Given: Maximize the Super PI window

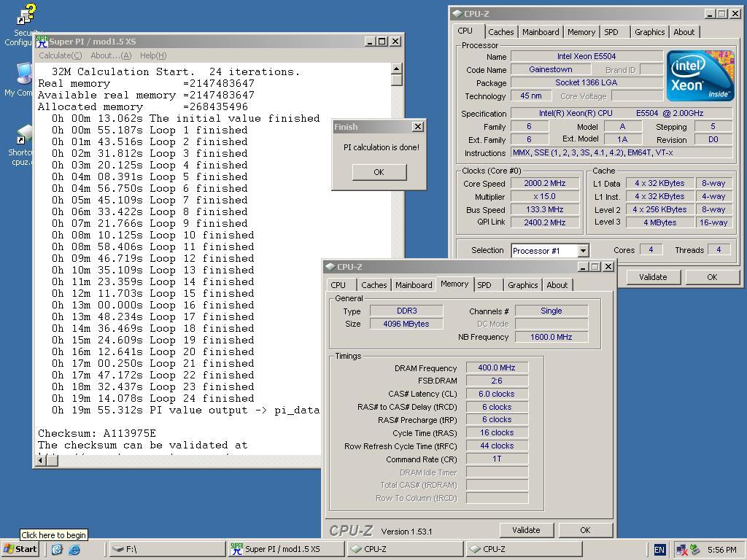Looking at the screenshot, I should [382, 42].
